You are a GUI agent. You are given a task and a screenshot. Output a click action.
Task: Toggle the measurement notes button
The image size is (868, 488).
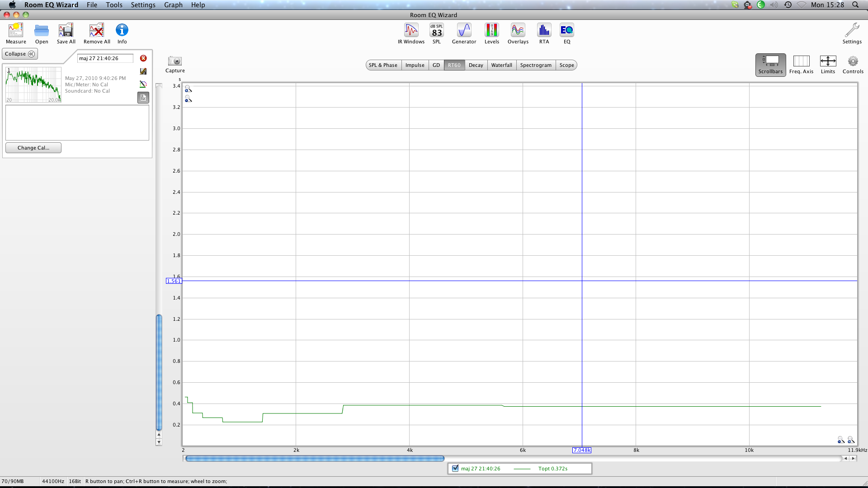[143, 98]
